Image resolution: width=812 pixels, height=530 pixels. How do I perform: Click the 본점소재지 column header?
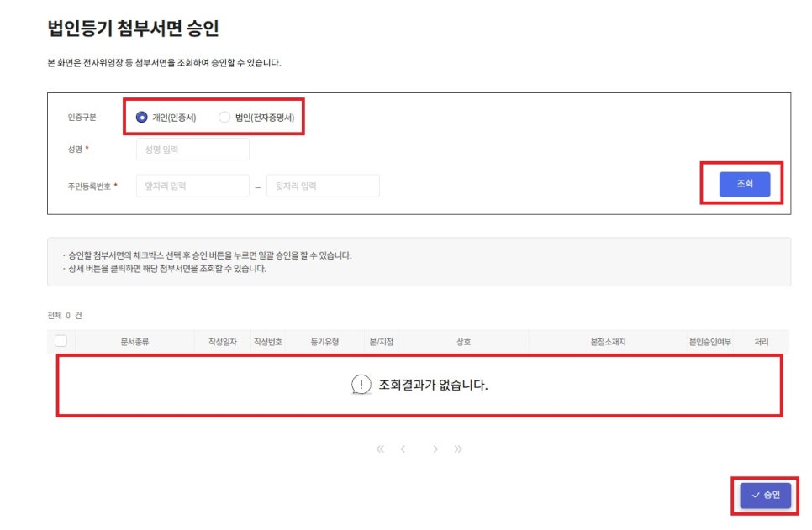(608, 342)
